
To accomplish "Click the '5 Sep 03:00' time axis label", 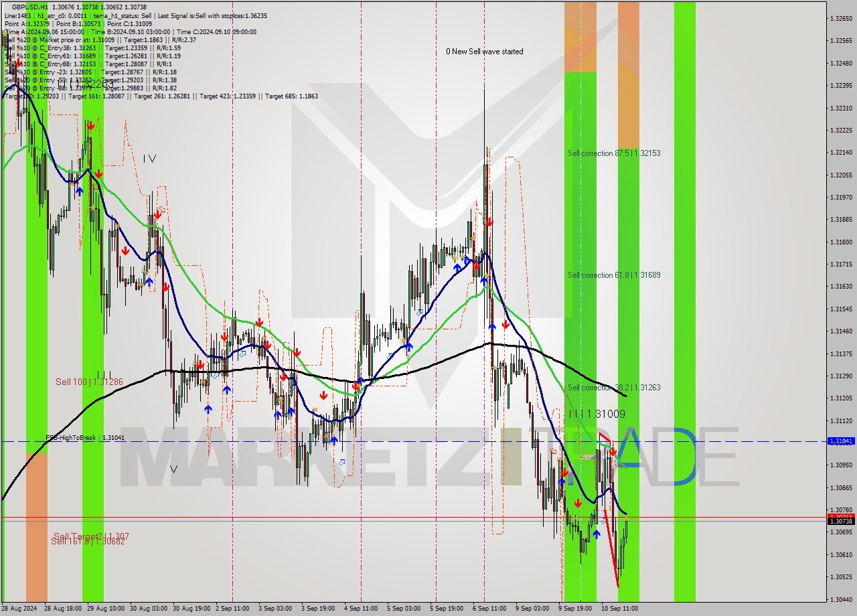I will coord(404,609).
